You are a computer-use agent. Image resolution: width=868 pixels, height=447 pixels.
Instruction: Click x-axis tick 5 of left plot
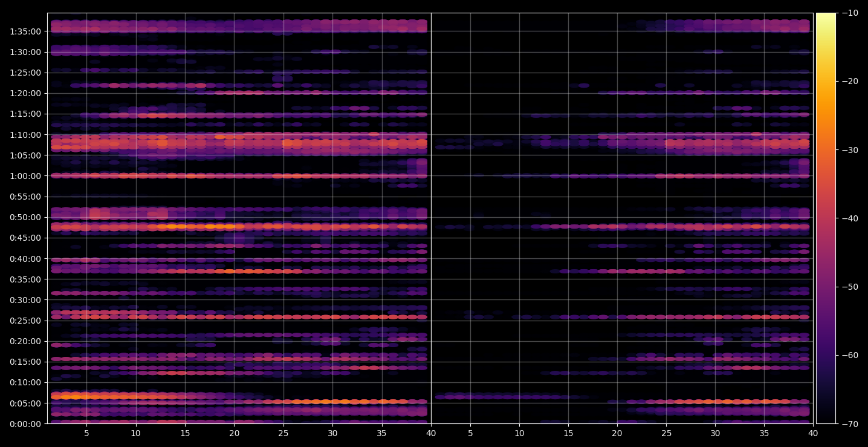click(86, 433)
